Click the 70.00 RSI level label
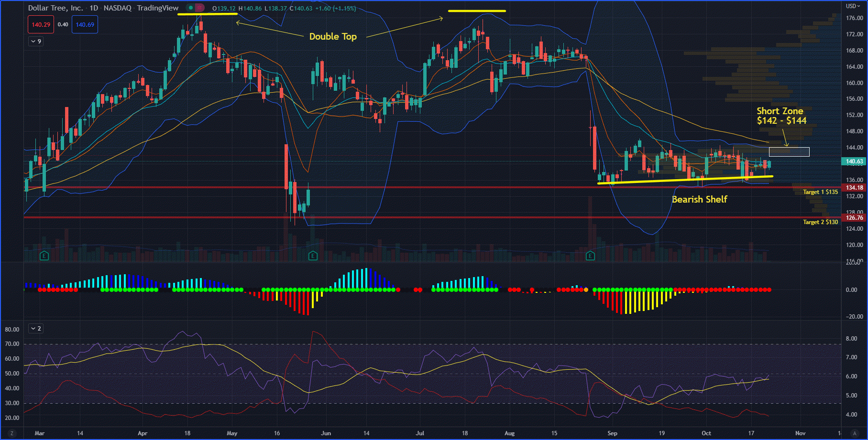Screen dimensions: 868x440 click(12, 344)
